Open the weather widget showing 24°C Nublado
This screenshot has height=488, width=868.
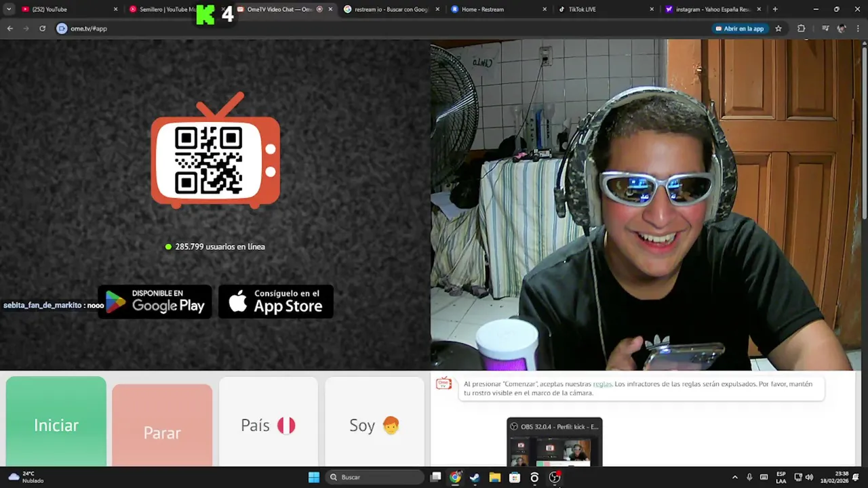[x=26, y=477]
